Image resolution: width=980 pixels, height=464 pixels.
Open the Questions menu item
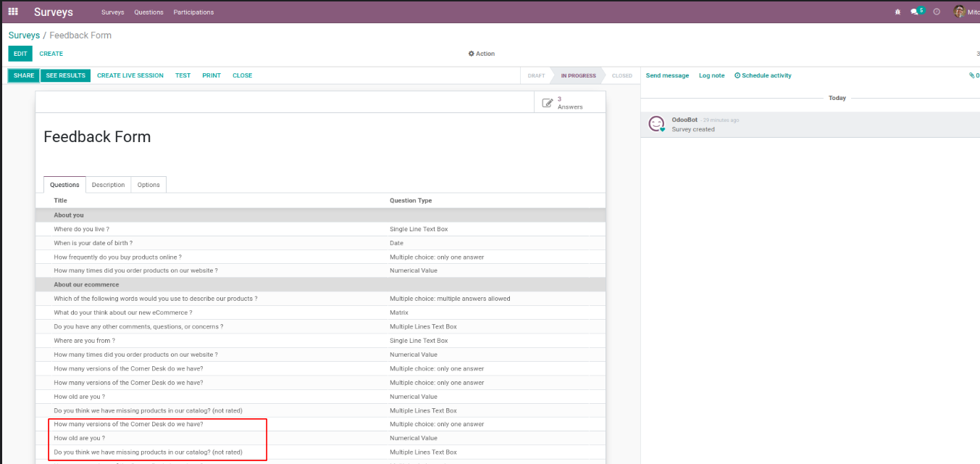point(148,12)
